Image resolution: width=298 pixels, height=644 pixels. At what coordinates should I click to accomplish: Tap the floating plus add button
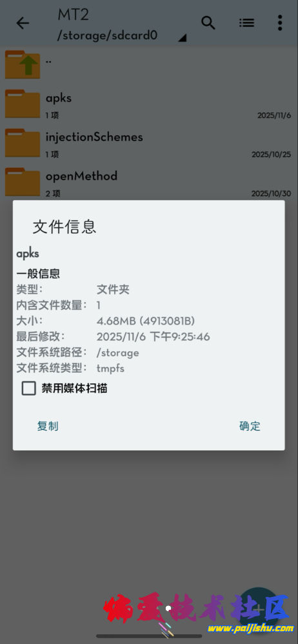pos(259,609)
